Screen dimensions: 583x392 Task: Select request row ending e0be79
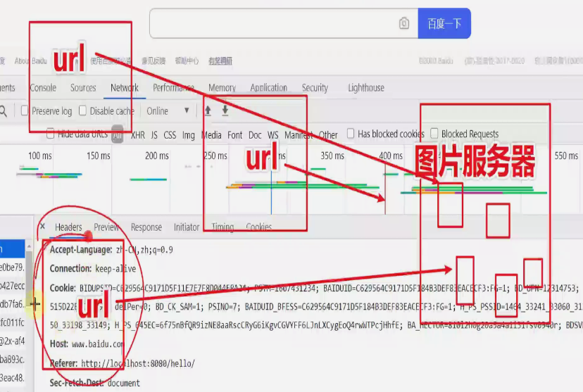click(12, 267)
